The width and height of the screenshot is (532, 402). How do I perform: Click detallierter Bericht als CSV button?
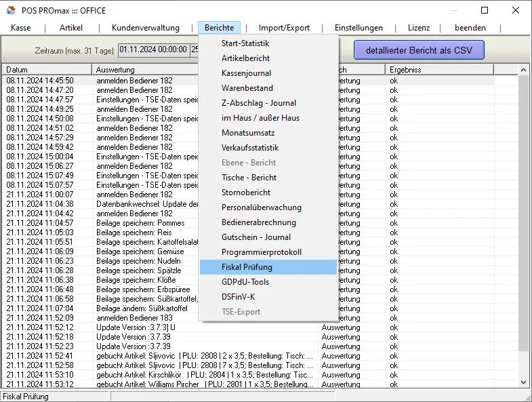pos(419,50)
